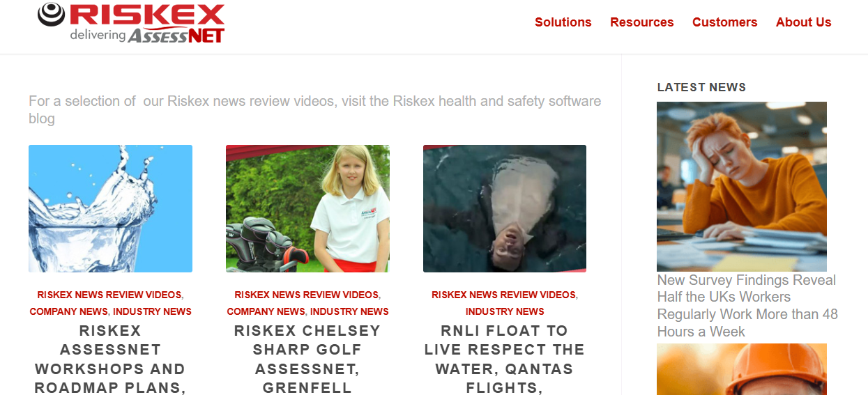Open the About Us menu
Viewport: 868px width, 395px height.
coord(803,22)
